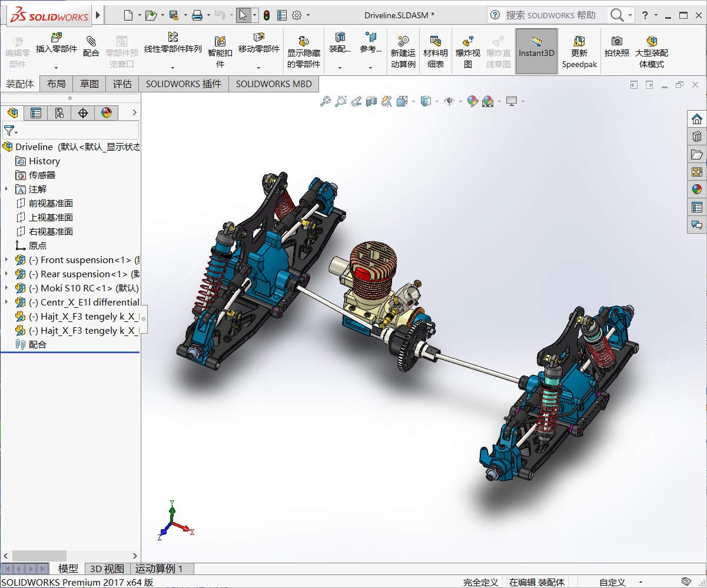Click 爆炸视图 exploded view tool
This screenshot has width=707, height=588.
click(x=468, y=51)
